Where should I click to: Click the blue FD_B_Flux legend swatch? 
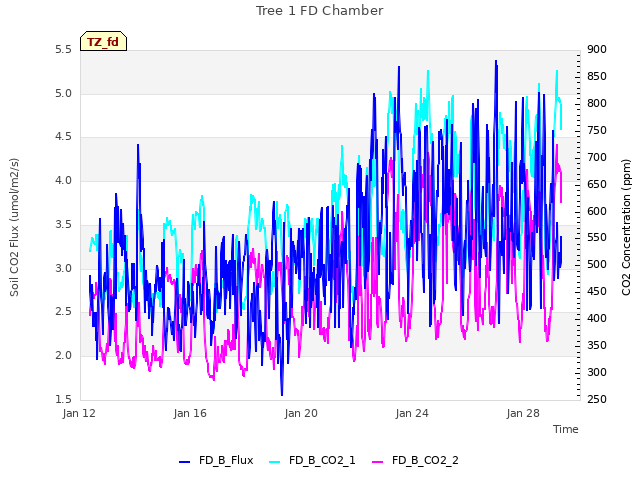(184, 462)
